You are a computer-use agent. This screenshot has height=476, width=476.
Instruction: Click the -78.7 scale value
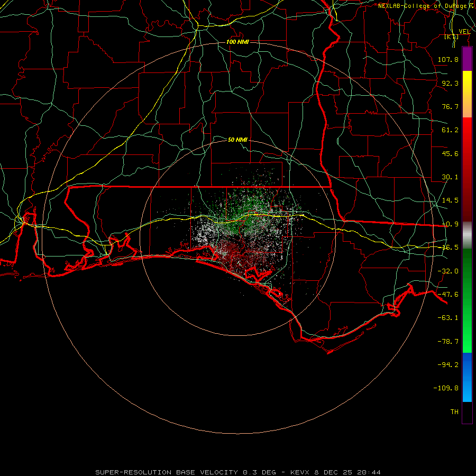coord(448,342)
